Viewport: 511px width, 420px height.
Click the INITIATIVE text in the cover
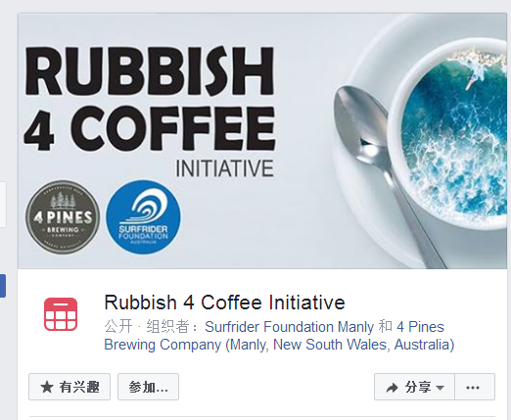[x=224, y=168]
